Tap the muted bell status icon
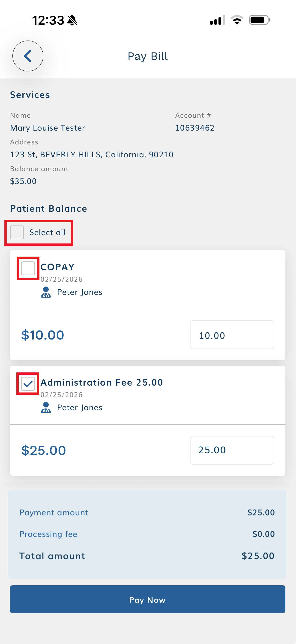Image resolution: width=296 pixels, height=644 pixels. point(72,20)
